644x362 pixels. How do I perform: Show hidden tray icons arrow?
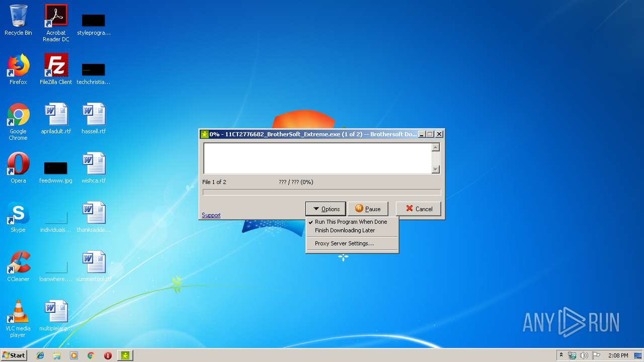pos(561,355)
